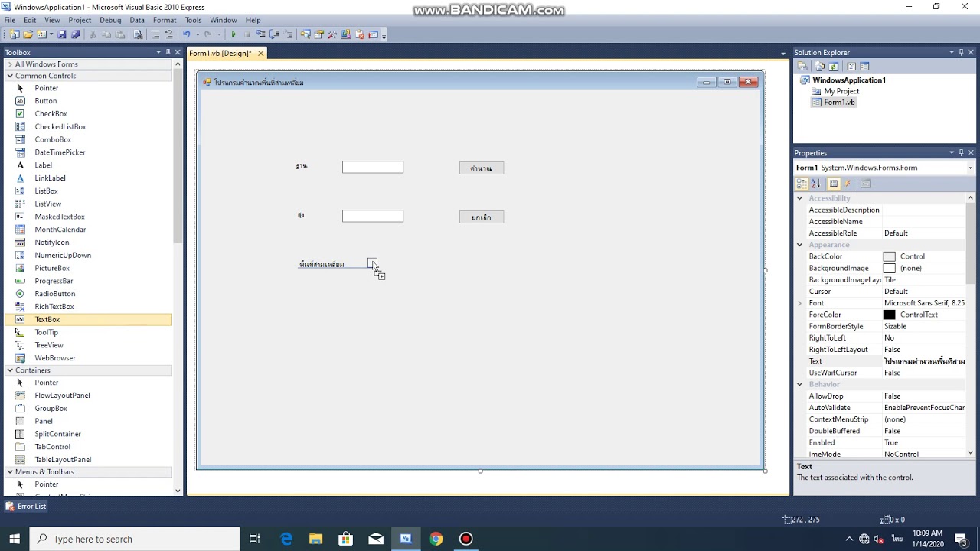Image resolution: width=980 pixels, height=551 pixels.
Task: Pin or unpin the Toolbox panel with the pushpin
Action: point(168,52)
